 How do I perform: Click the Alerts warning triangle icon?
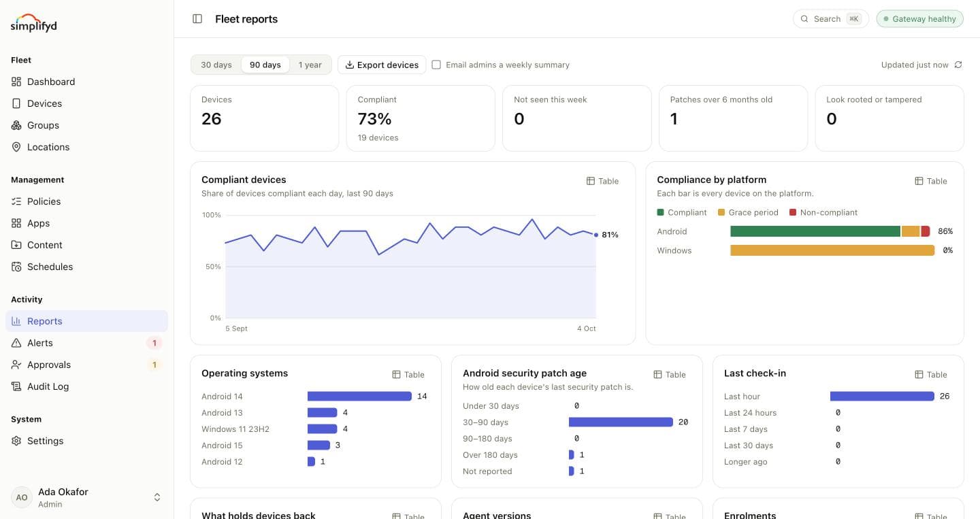[16, 343]
